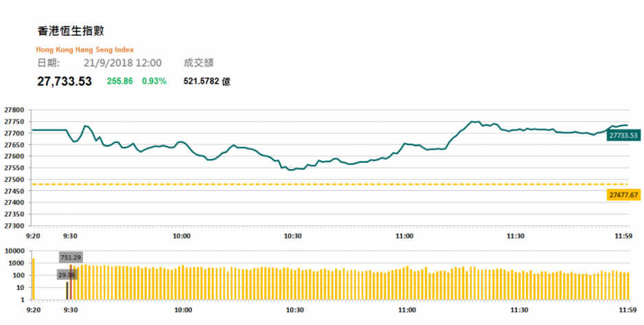The image size is (644, 325).
Task: Click the 27450 price axis label
Action: (15, 191)
